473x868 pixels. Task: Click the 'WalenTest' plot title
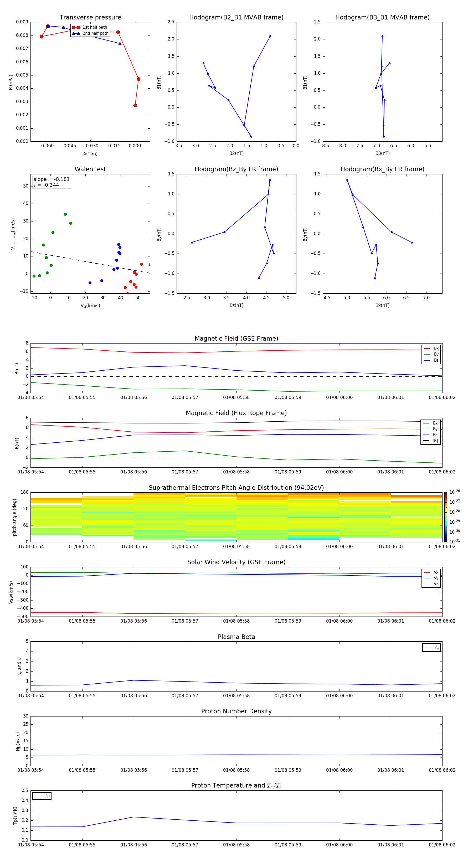[90, 169]
